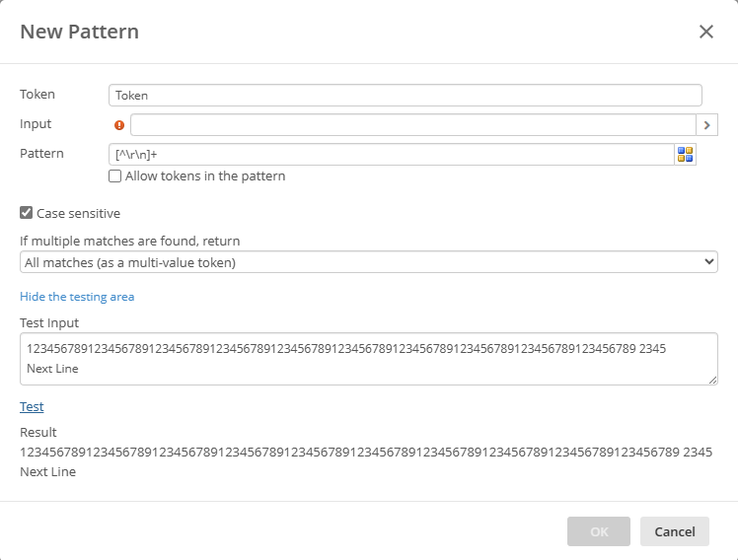Click the red error icon beside Input
Viewport: 738px width, 560px height.
tap(119, 125)
